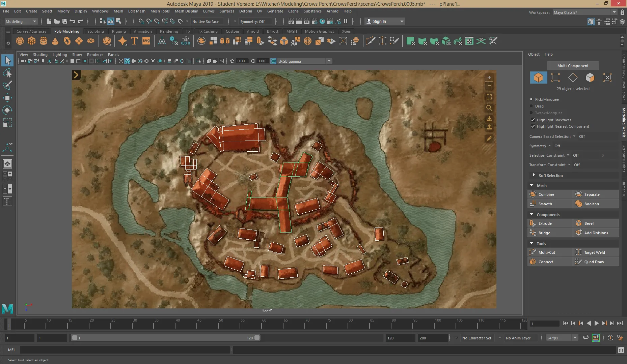The width and height of the screenshot is (627, 364).
Task: Choose Object selection mode cube icon
Action: pos(538,78)
